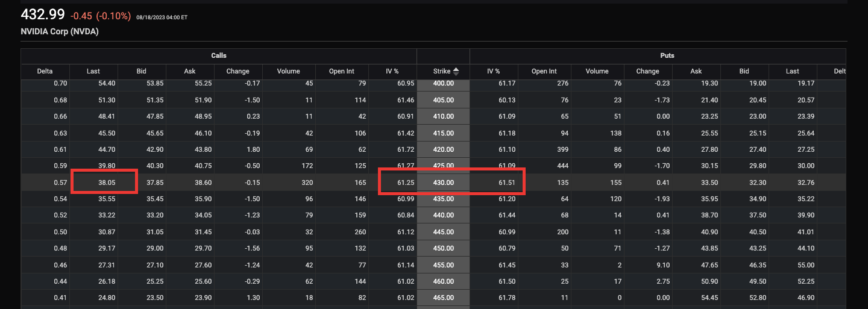Sort by the Puts Change column header
The height and width of the screenshot is (309, 868).
tap(648, 71)
